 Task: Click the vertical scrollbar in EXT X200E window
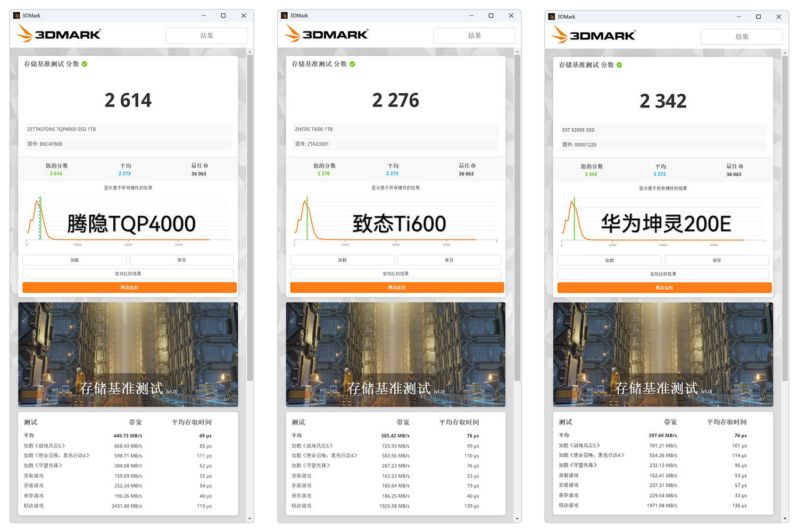[785, 218]
